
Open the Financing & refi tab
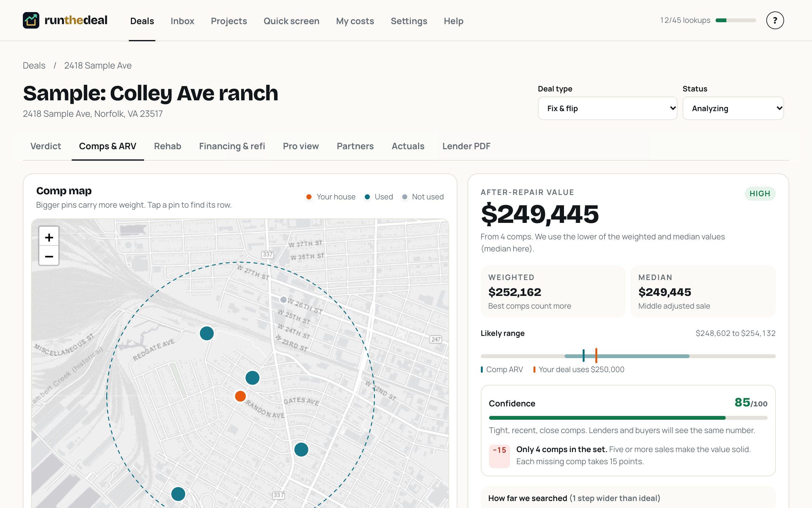tap(232, 146)
